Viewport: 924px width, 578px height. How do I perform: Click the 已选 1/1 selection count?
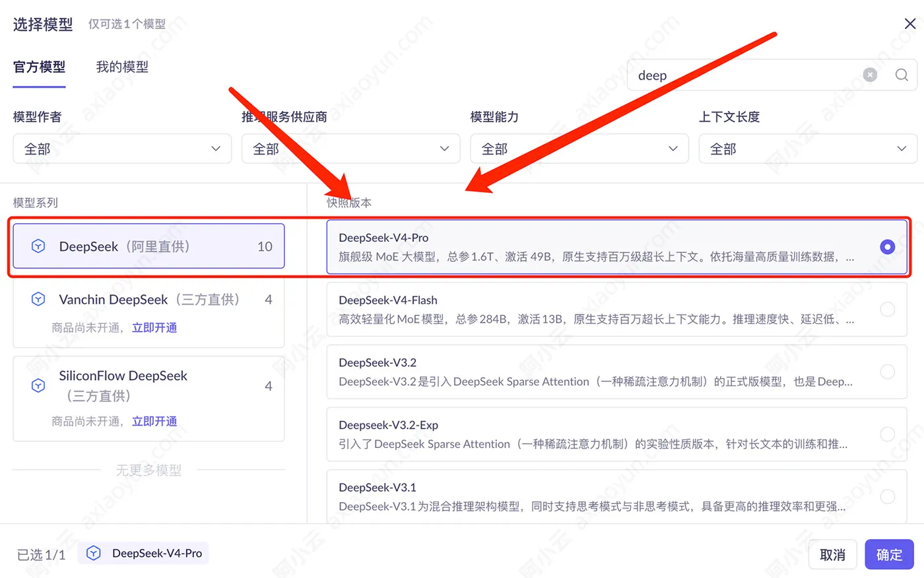pyautogui.click(x=42, y=555)
